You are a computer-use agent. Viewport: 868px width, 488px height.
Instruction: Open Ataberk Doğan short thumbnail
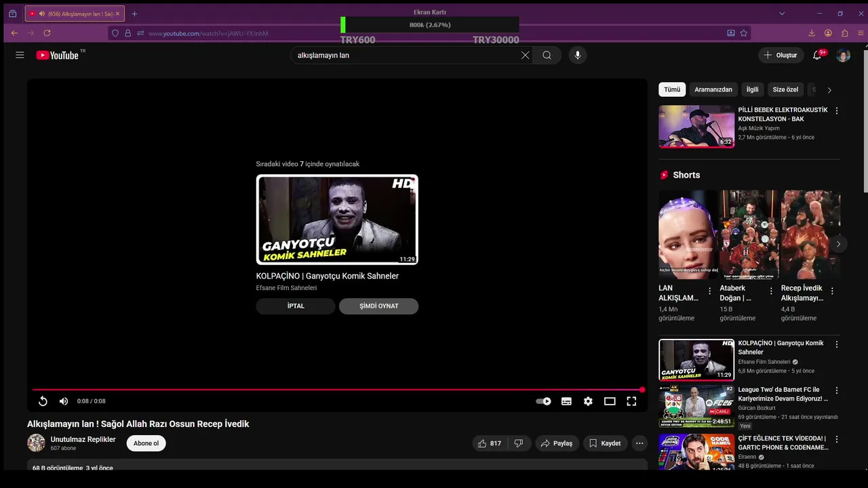[749, 235]
